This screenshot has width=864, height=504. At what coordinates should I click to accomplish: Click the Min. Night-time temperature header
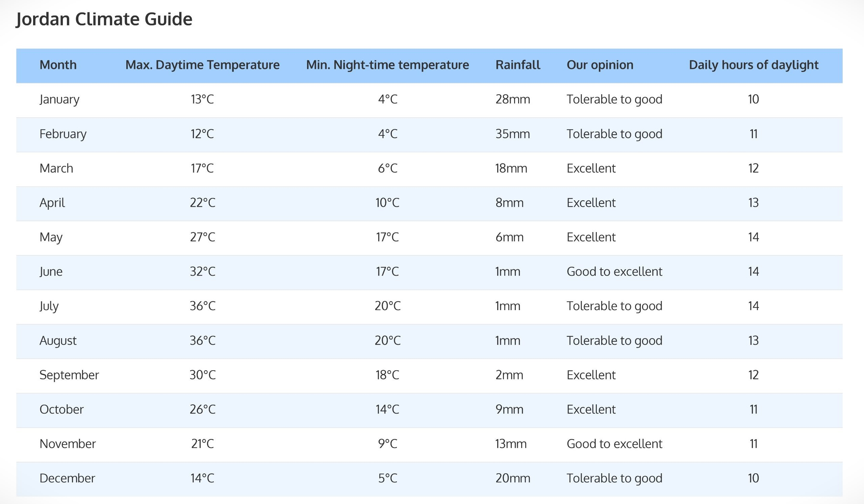tap(387, 65)
